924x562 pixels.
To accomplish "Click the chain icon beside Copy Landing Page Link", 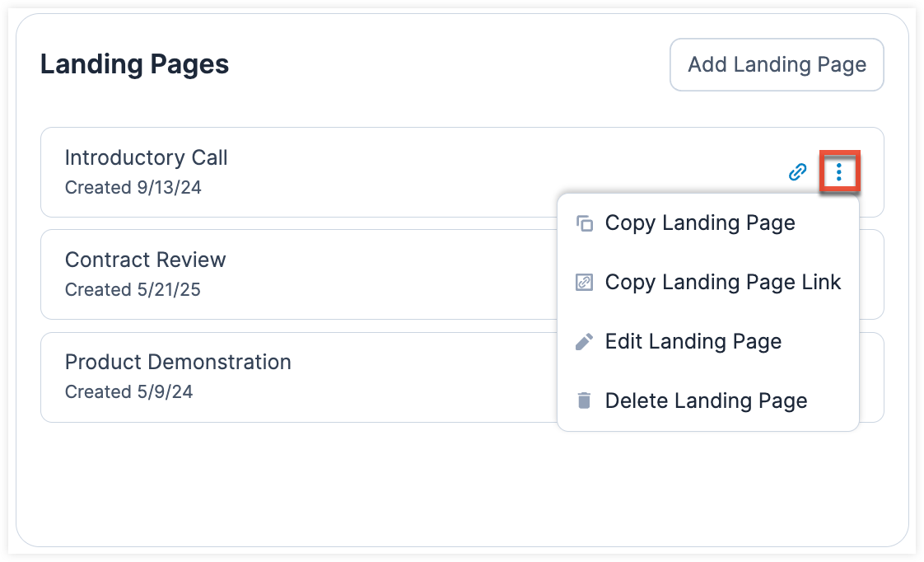I will coord(585,282).
